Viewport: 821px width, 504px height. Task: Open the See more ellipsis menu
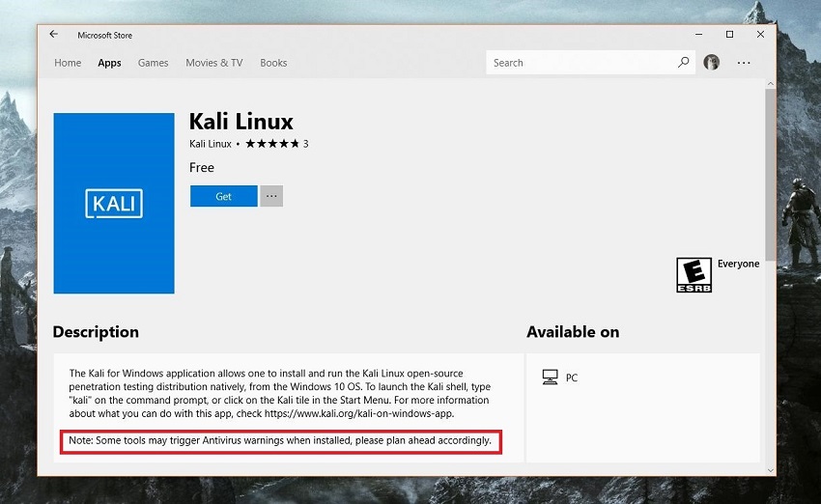(x=744, y=63)
